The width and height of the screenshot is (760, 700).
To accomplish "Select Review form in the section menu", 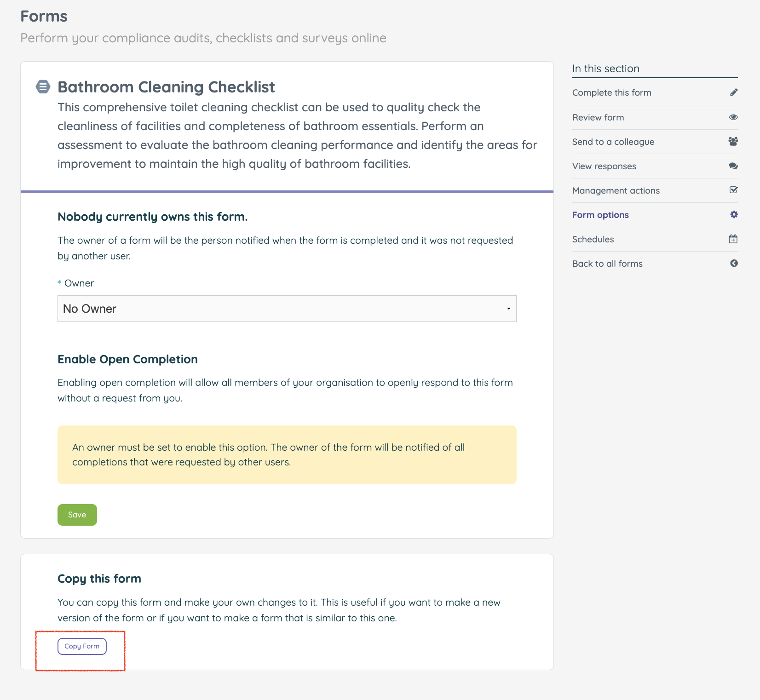I will tap(598, 117).
